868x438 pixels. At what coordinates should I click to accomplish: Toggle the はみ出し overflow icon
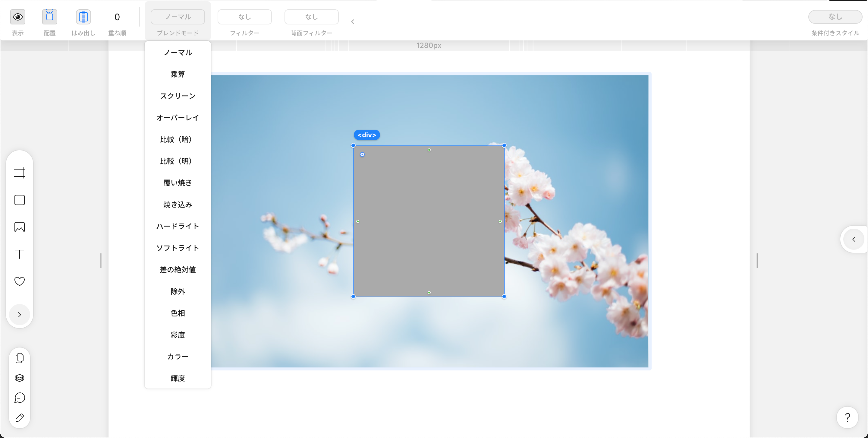(83, 17)
